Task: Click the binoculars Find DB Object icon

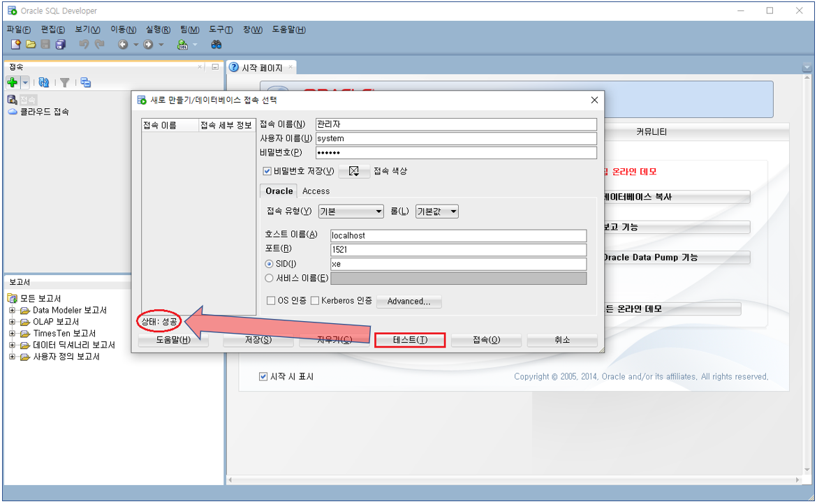Action: tap(216, 45)
